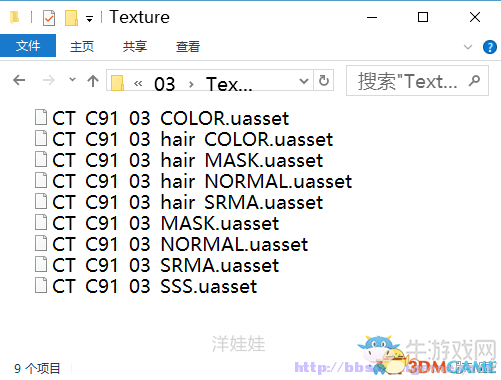Viewport: 501px width, 380px height.
Task: Click the Properties checkmark quick access icon
Action: tap(49, 17)
